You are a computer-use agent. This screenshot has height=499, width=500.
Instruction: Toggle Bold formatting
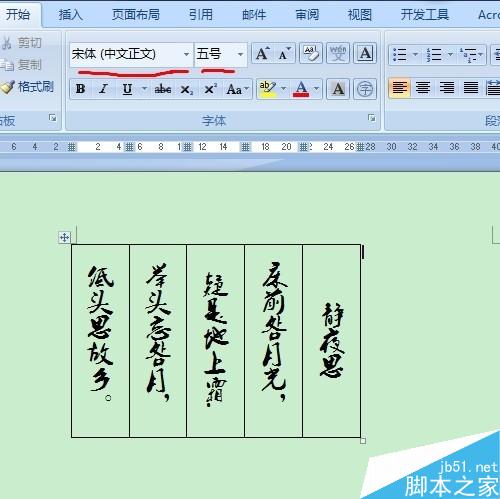point(81,89)
